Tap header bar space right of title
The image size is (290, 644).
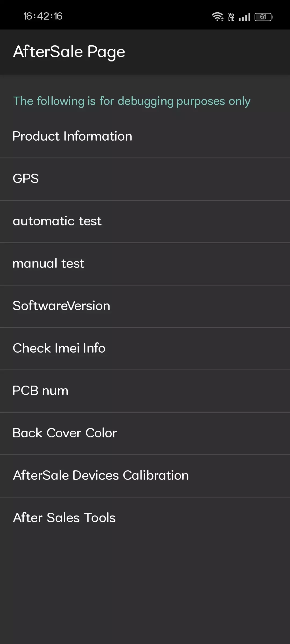209,52
